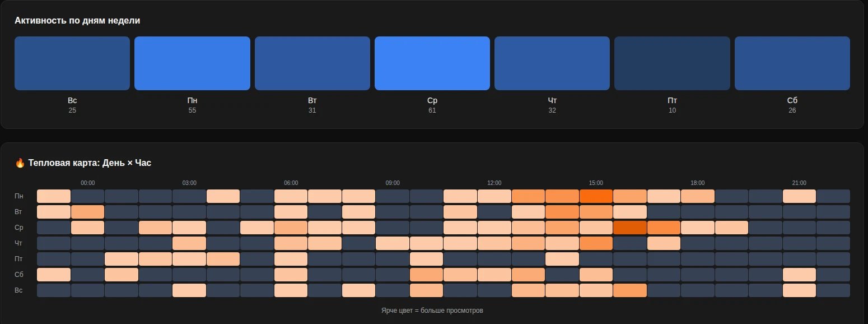Click the darkest orange cell in the Ср heatmap row
The width and height of the screenshot is (868, 324).
click(x=630, y=228)
